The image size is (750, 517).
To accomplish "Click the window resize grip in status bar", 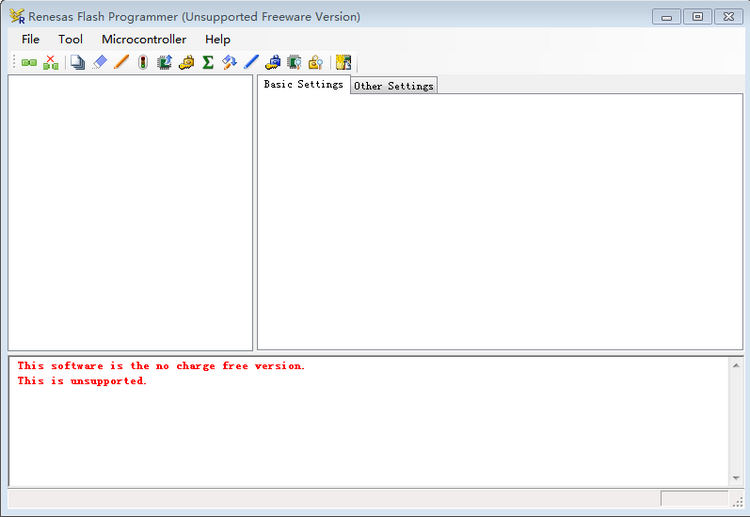I will click(x=738, y=501).
